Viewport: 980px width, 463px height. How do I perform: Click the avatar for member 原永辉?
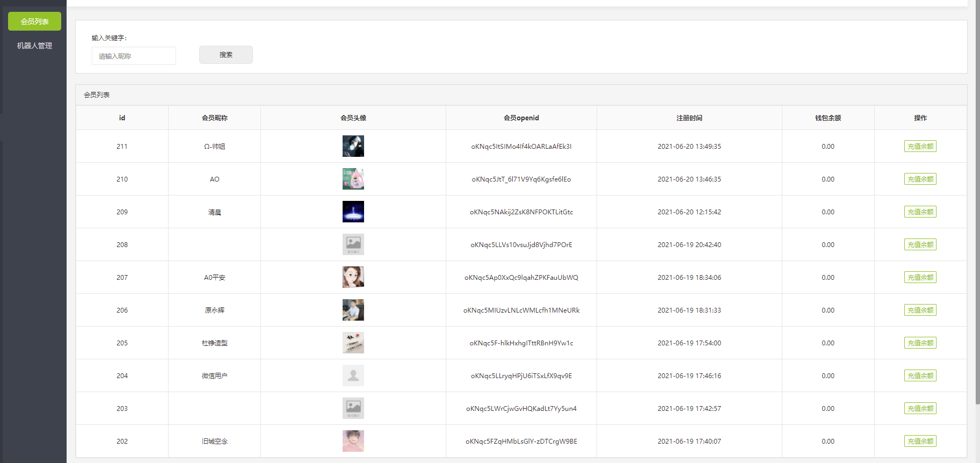pyautogui.click(x=353, y=310)
